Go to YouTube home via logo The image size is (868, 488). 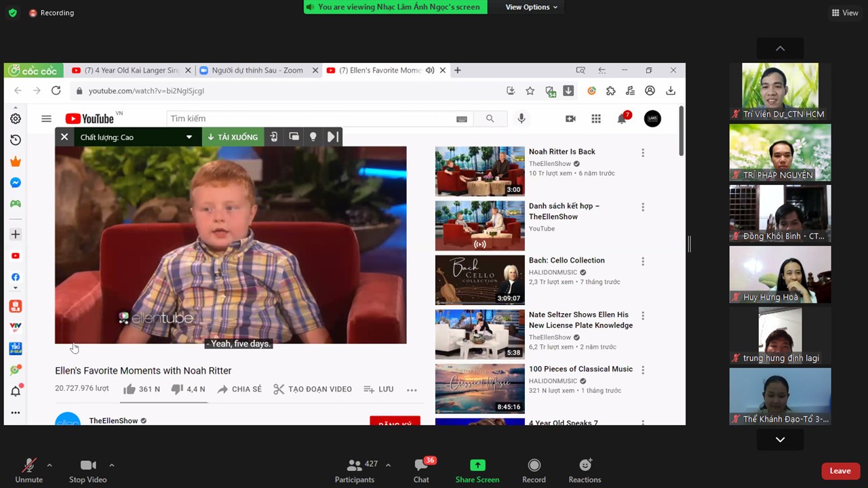click(x=90, y=119)
